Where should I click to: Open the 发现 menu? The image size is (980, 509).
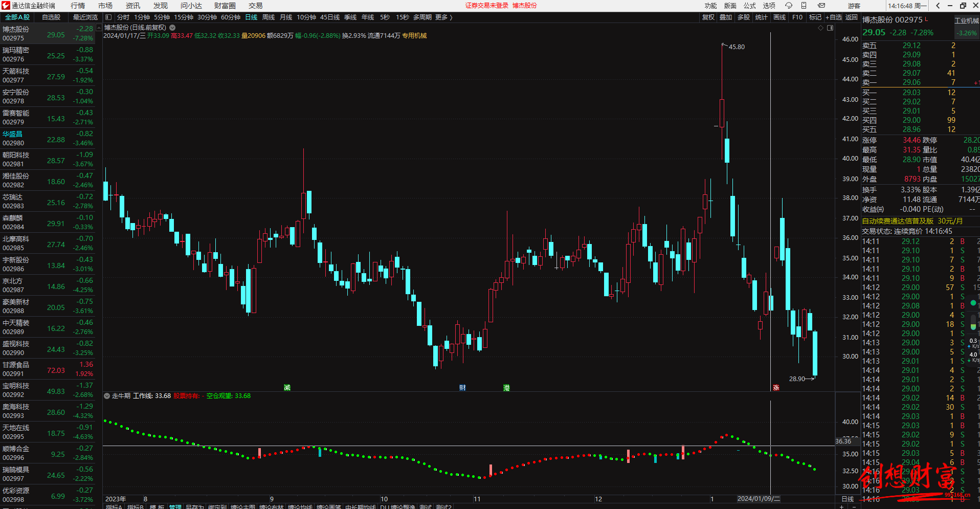161,6
